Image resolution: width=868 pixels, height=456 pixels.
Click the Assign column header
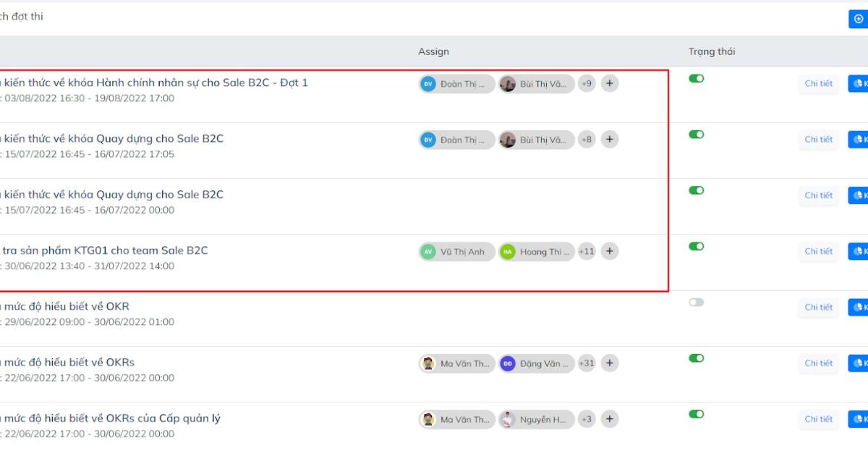pos(433,51)
